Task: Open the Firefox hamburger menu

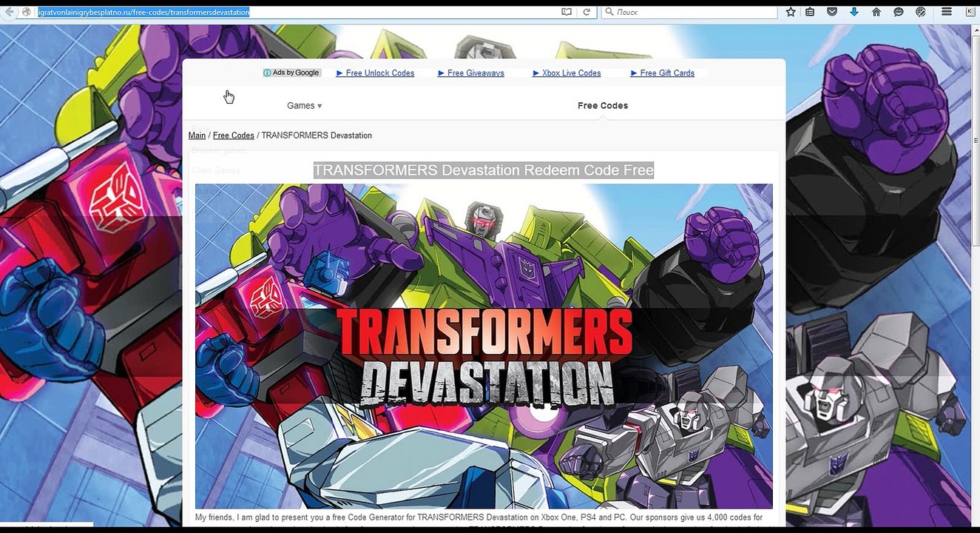Action: tap(947, 12)
